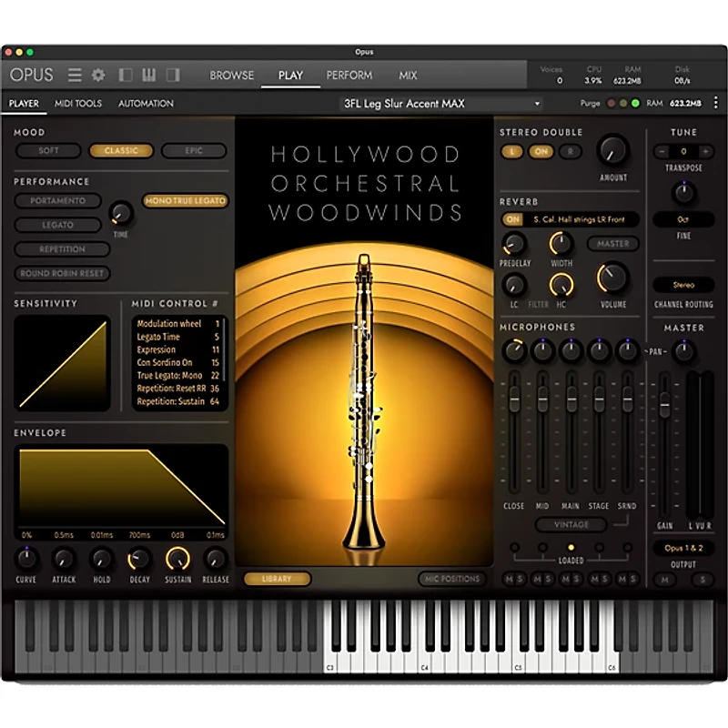
Task: Open the Opus hamburger menu
Action: point(75,75)
